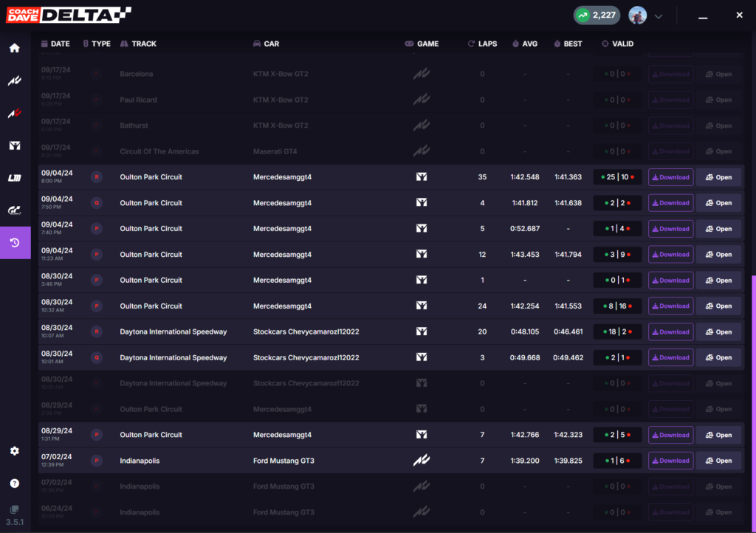Open the help question mark icon

tap(15, 484)
